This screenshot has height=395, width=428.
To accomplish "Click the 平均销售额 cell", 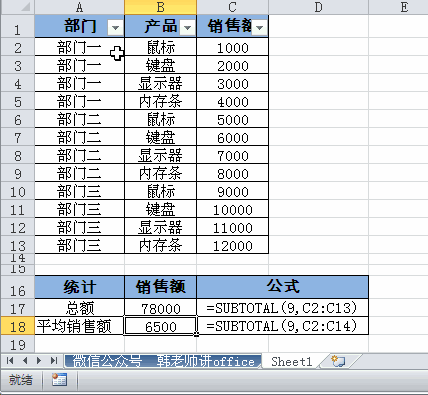I will pos(79,325).
